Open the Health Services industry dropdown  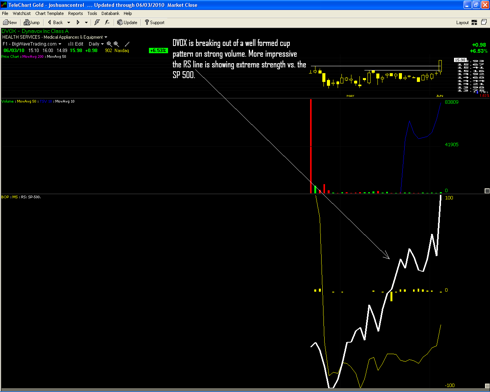pyautogui.click(x=106, y=37)
